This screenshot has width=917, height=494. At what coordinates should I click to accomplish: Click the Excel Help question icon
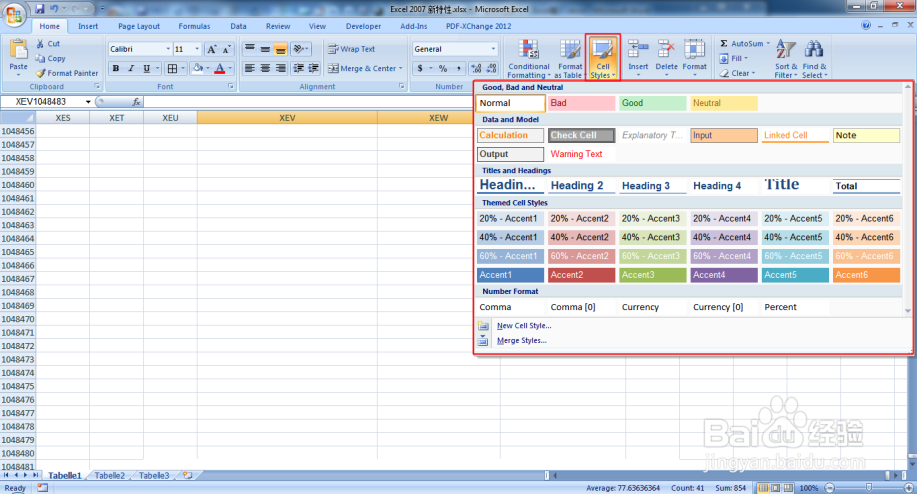[866, 25]
